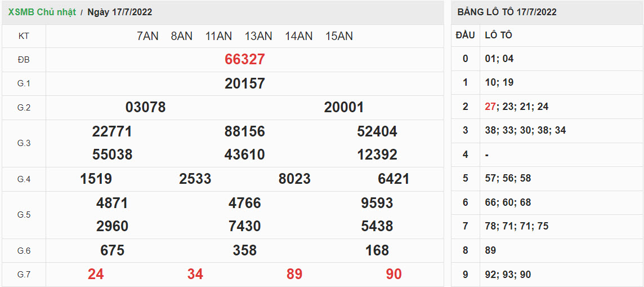Select G.6 number 358

point(244,250)
